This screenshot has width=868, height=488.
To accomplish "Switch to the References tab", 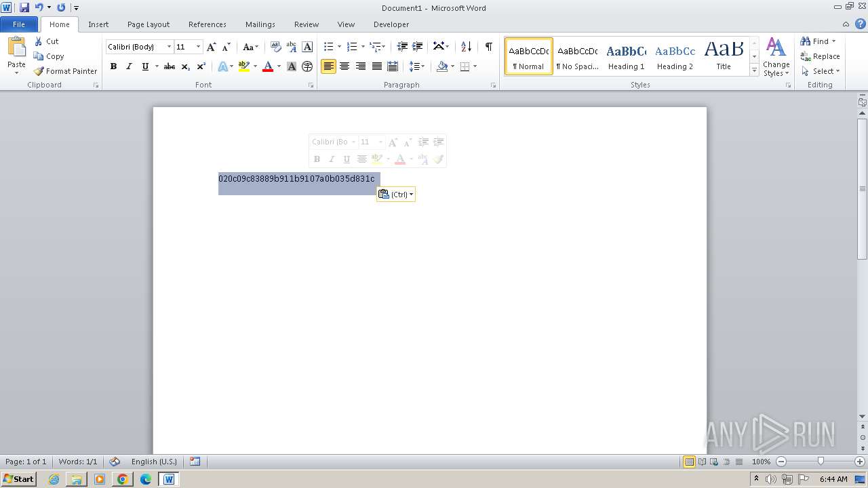I will click(x=208, y=24).
